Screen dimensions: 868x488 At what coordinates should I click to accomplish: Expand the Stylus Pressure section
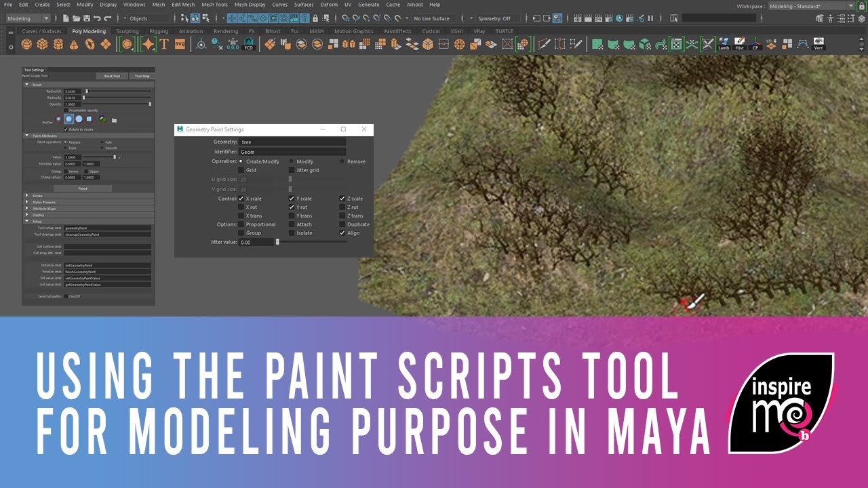tap(27, 202)
